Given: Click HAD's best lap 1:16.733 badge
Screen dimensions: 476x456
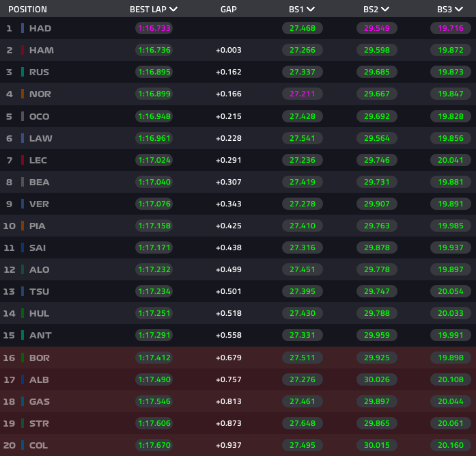Looking at the screenshot, I should [154, 28].
